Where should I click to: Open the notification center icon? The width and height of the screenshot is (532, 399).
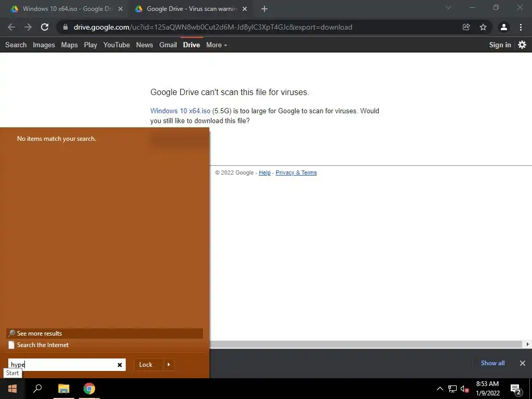[x=516, y=389]
